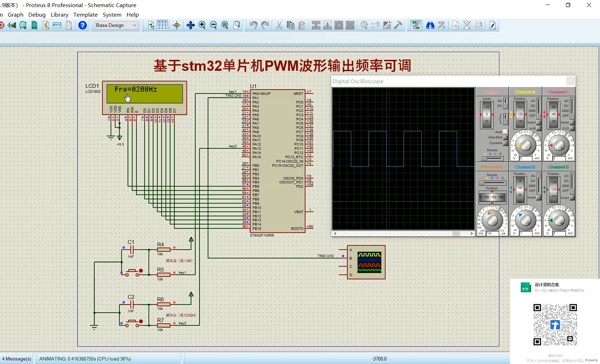This screenshot has width=600, height=364.
Task: Click the Zoom Out magnifier icon
Action: pyautogui.click(x=213, y=25)
